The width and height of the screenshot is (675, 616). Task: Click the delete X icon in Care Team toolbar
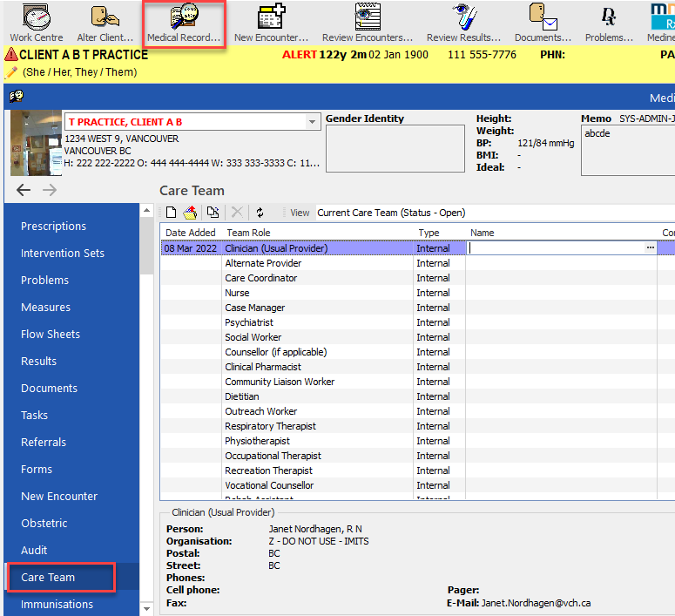pyautogui.click(x=237, y=213)
